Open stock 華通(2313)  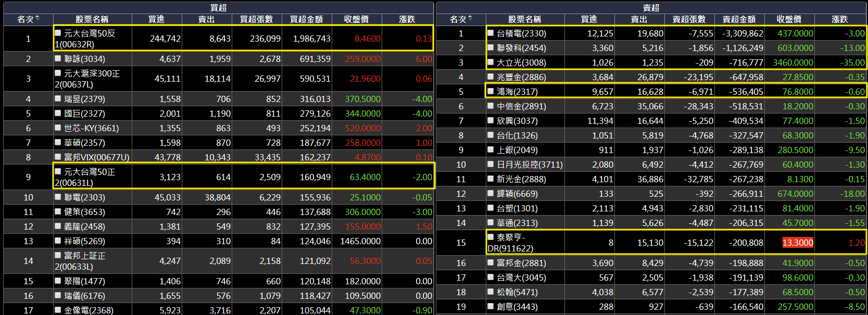coord(517,223)
